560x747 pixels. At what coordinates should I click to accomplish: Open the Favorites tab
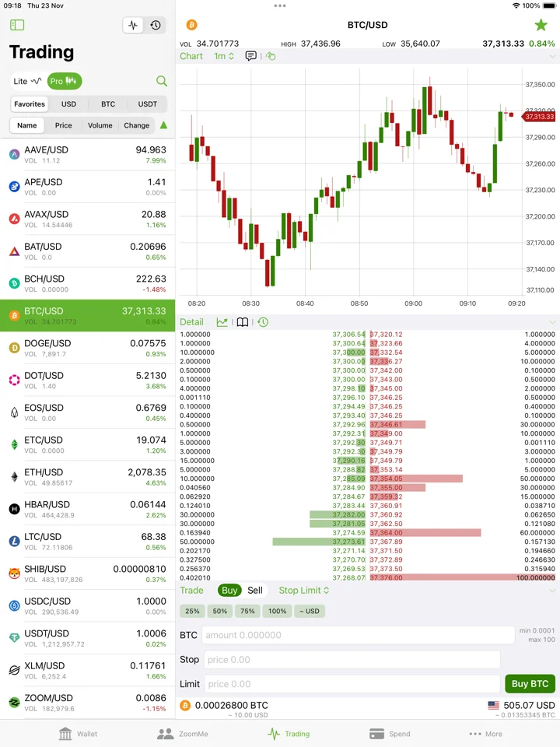pos(30,103)
